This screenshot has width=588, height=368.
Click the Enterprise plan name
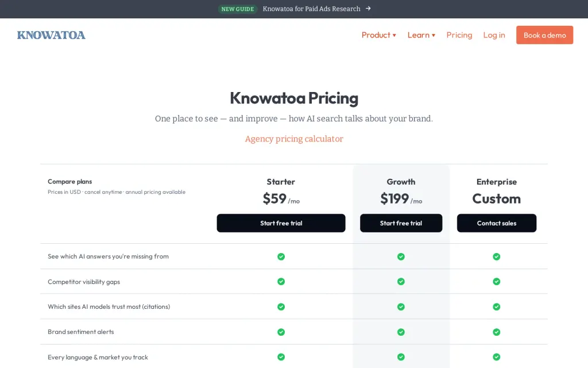click(497, 182)
